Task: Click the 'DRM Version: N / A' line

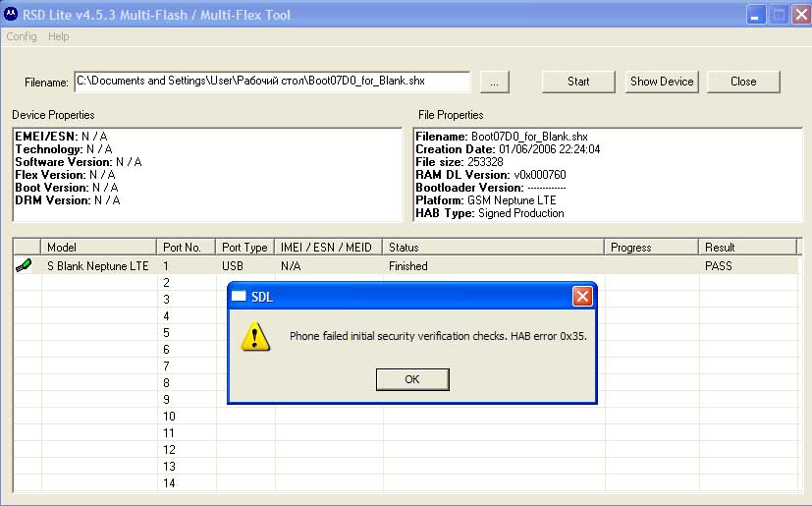Action: (x=68, y=200)
